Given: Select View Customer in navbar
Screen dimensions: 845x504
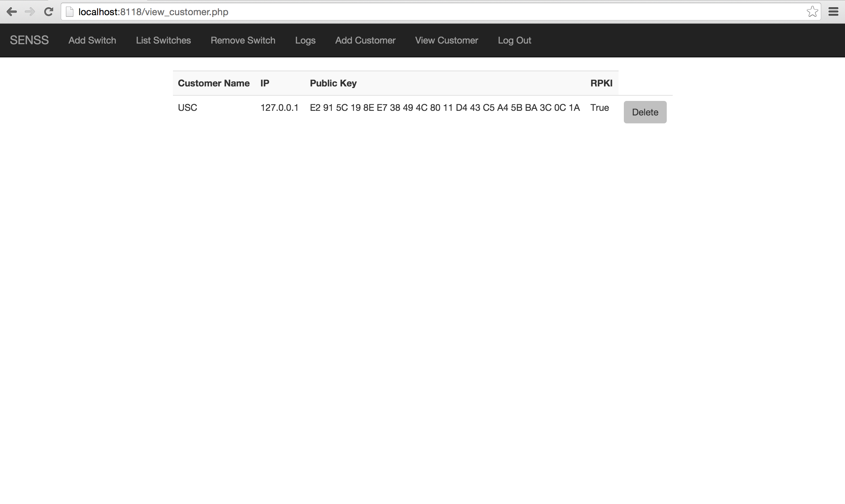Looking at the screenshot, I should 447,40.
